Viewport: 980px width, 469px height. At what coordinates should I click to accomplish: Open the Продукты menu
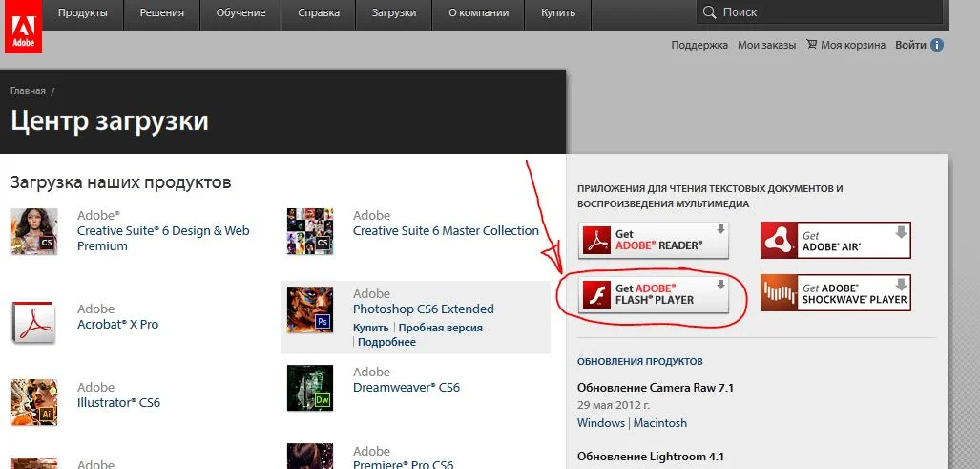[82, 12]
